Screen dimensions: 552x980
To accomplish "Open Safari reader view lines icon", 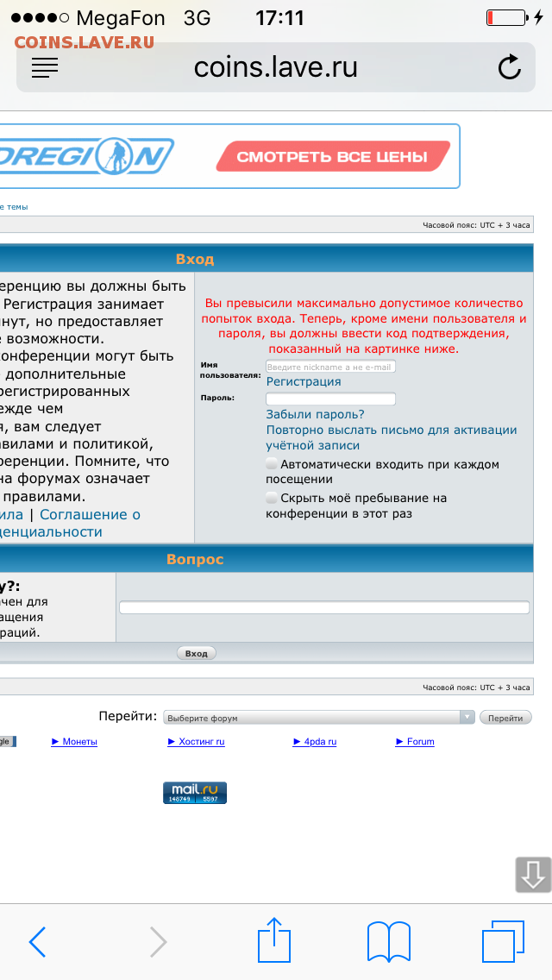I will (44, 67).
